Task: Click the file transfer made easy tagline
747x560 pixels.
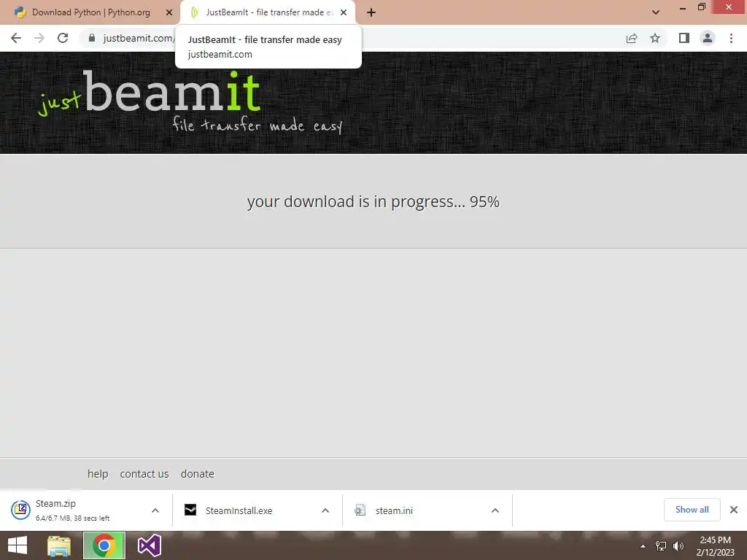Action: (x=258, y=125)
